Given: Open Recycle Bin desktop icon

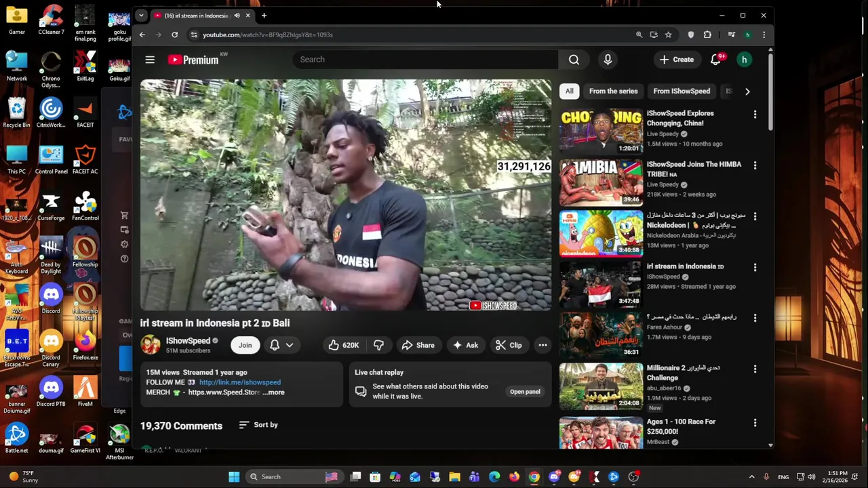Looking at the screenshot, I should (x=17, y=113).
